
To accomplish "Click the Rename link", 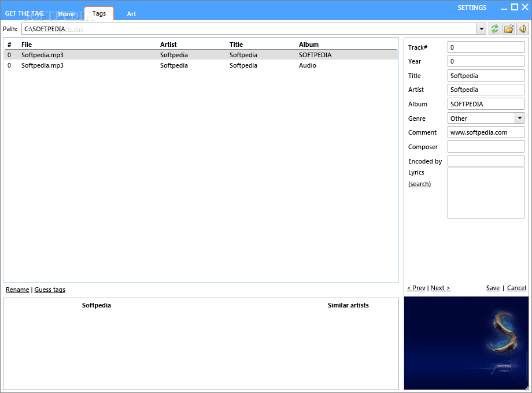I will [x=17, y=290].
